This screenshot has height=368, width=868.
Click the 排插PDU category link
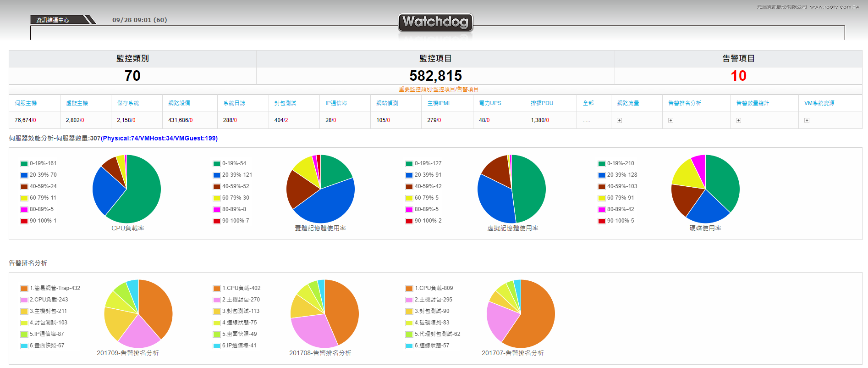pos(542,103)
